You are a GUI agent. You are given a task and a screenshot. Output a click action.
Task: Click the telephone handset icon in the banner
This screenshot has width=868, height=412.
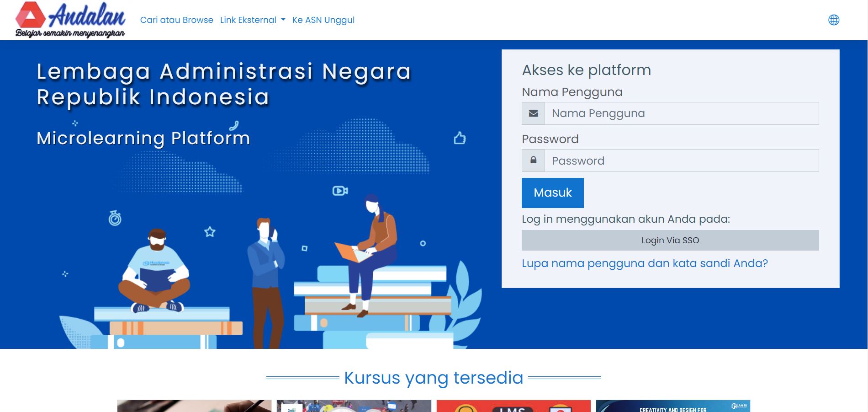point(234,125)
